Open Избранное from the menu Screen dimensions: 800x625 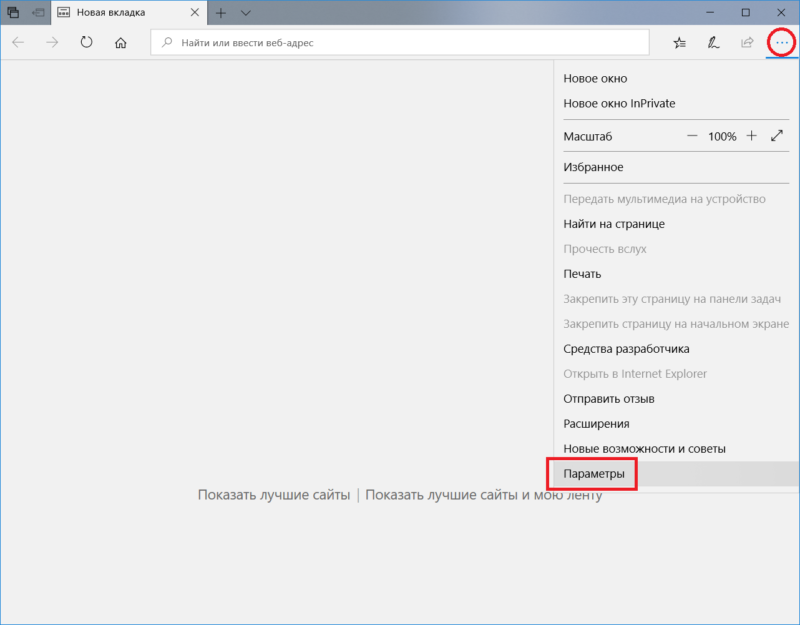point(677,167)
